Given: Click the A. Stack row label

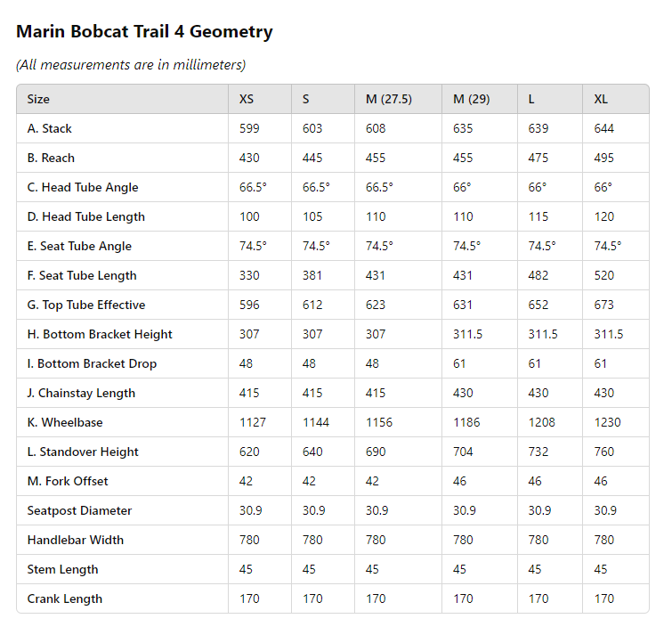Looking at the screenshot, I should click(50, 128).
